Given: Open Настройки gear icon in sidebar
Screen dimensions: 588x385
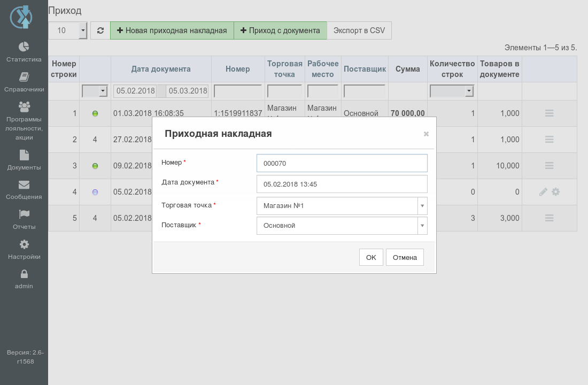Looking at the screenshot, I should point(24,244).
